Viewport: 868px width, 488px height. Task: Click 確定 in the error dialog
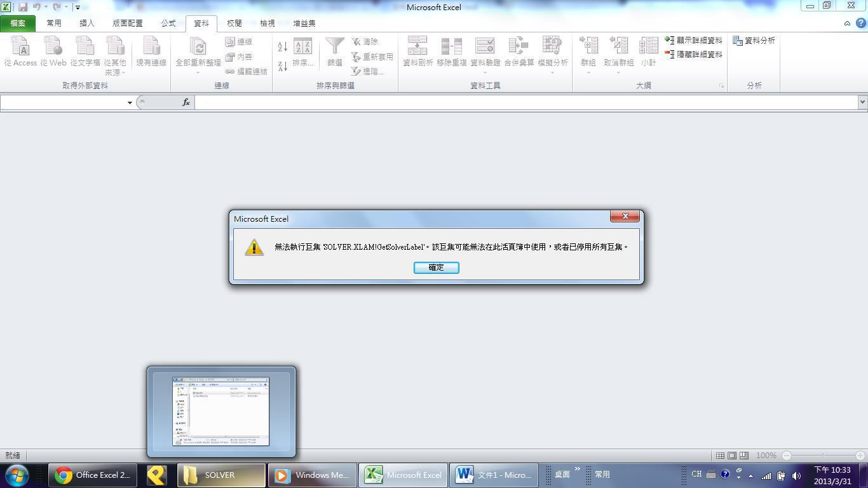click(436, 268)
